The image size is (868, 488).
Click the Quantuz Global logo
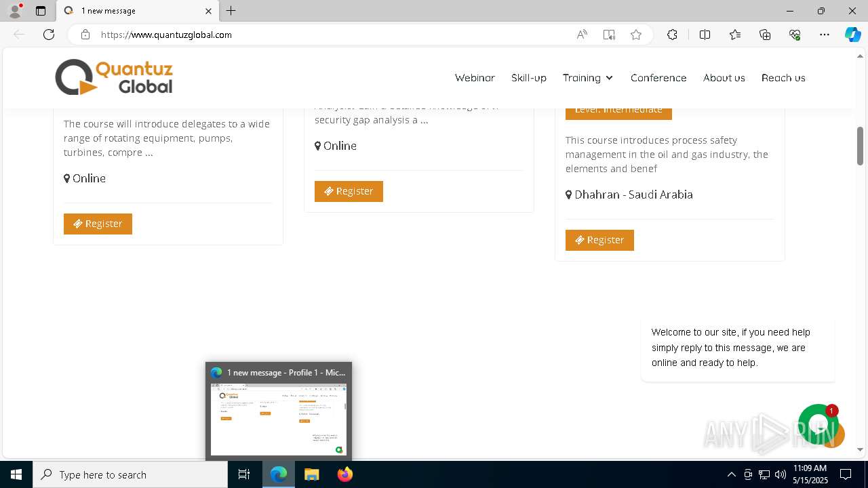tap(114, 77)
